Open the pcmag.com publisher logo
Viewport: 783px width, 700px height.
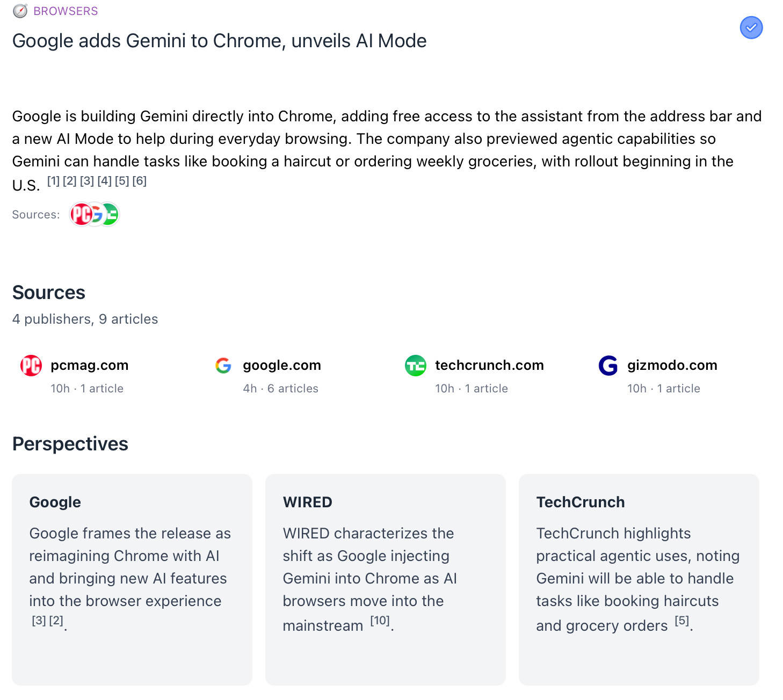(x=31, y=366)
